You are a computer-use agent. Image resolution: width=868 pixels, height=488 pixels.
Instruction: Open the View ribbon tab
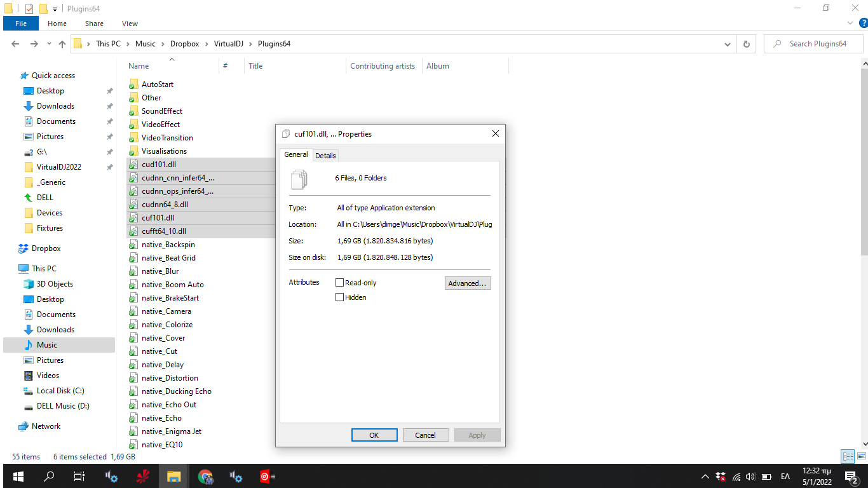(x=130, y=24)
